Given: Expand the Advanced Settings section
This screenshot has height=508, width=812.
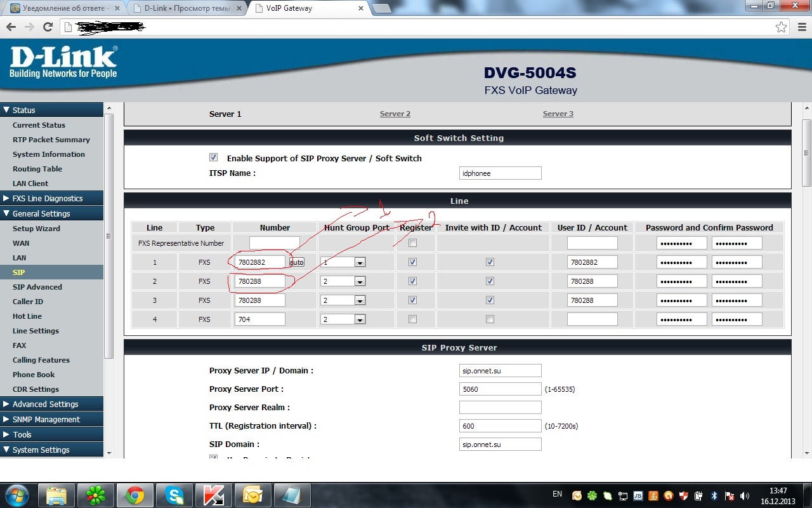Looking at the screenshot, I should pyautogui.click(x=51, y=404).
